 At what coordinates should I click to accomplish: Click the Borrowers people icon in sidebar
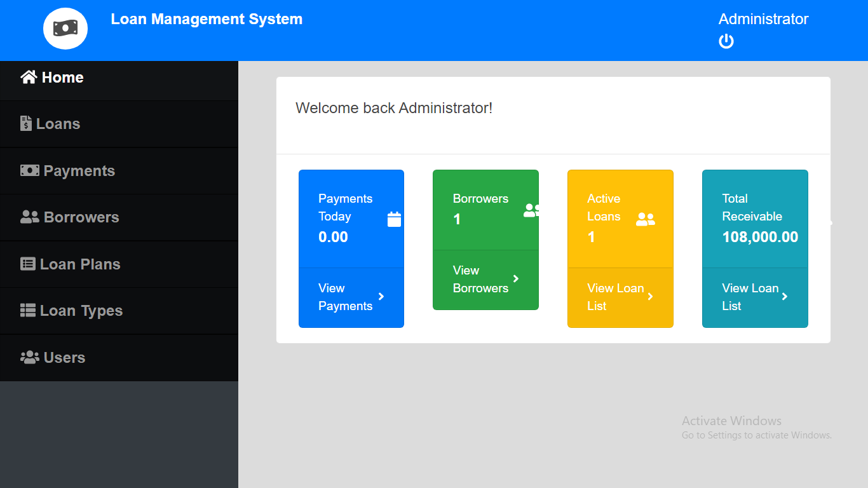(x=28, y=217)
